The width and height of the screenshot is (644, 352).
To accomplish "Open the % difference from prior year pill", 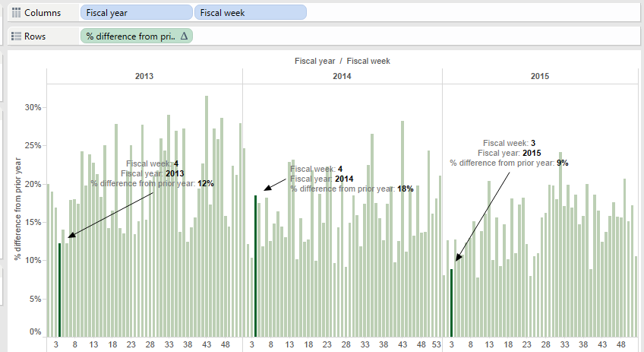I will [131, 36].
